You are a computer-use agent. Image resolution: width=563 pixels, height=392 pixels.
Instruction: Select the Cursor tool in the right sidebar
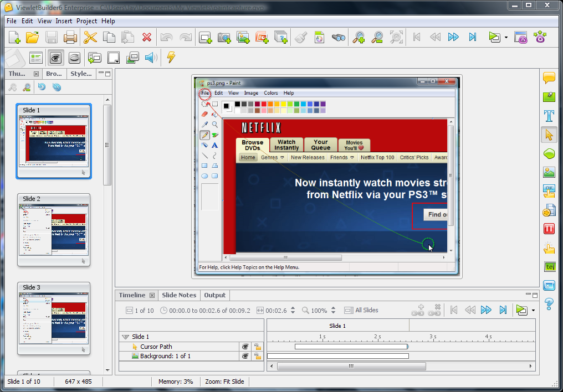[x=549, y=135]
